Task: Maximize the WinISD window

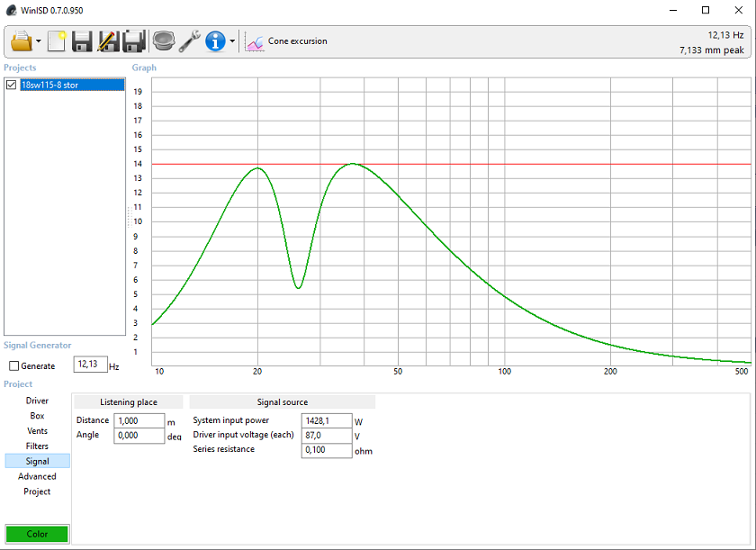Action: pyautogui.click(x=706, y=10)
